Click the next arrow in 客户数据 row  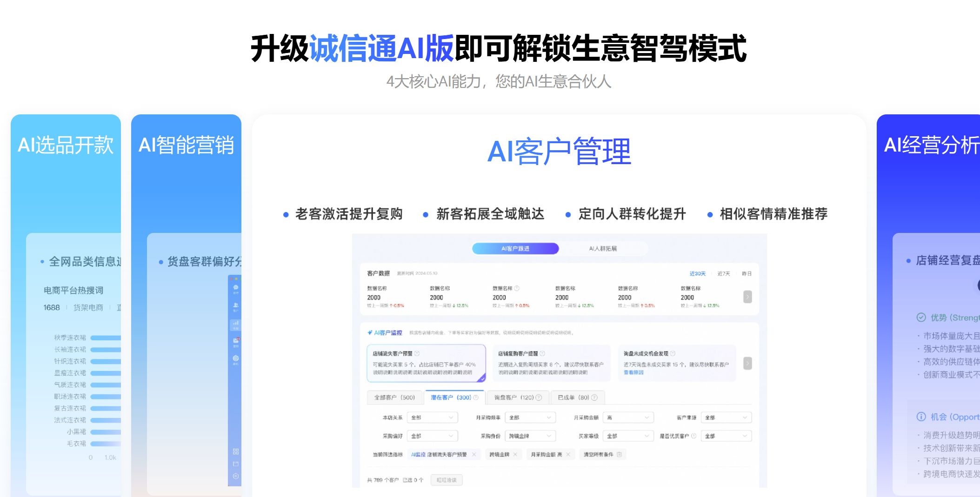(747, 297)
